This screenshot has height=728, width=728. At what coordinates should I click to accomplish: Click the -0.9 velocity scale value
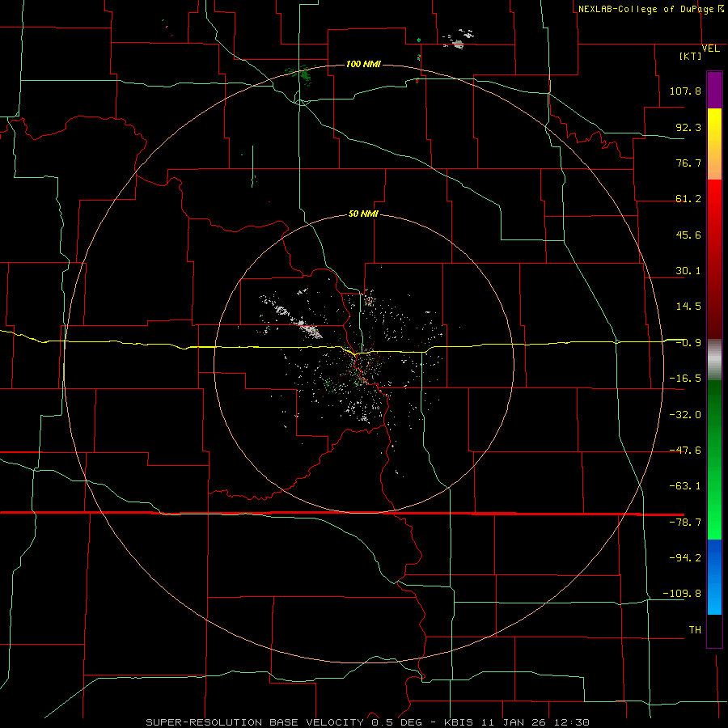click(688, 343)
